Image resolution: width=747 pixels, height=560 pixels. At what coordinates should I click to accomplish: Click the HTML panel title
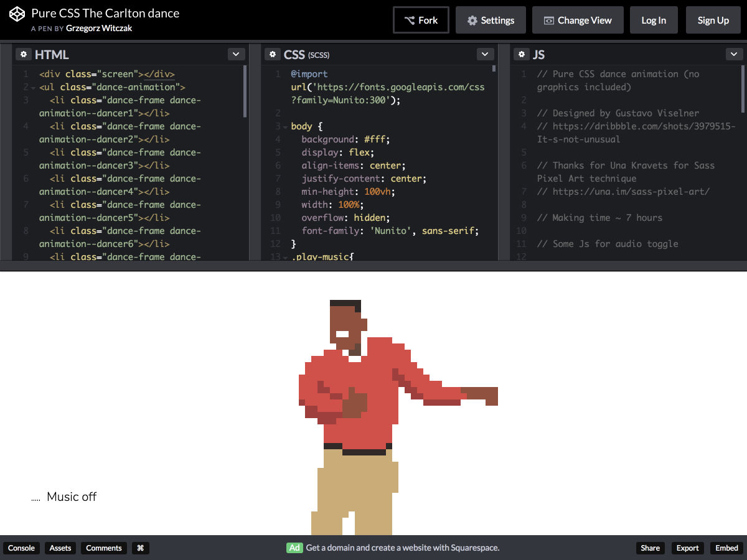[52, 55]
